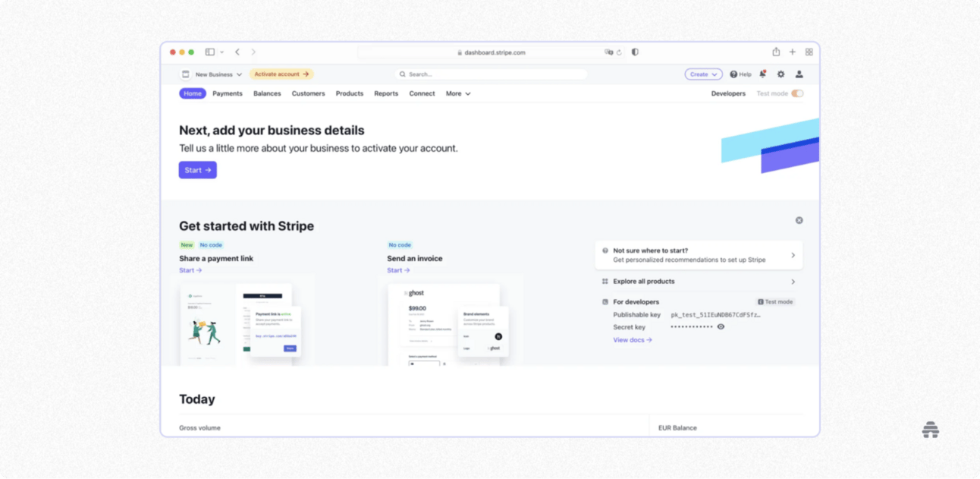
Task: Toggle the Test mode switch
Action: [x=797, y=93]
